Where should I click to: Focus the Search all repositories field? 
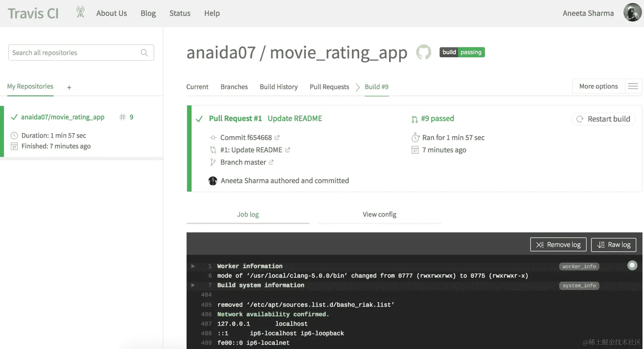coord(81,53)
